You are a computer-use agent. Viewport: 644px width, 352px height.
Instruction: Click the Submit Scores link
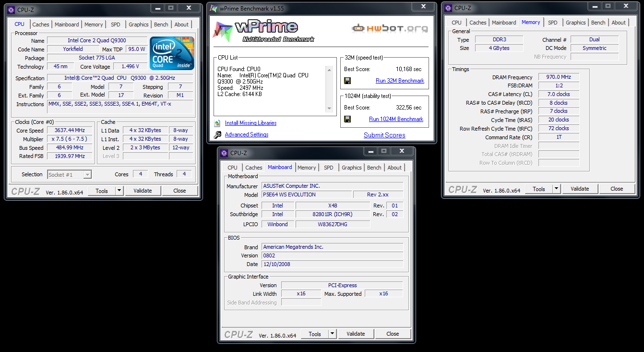[384, 135]
